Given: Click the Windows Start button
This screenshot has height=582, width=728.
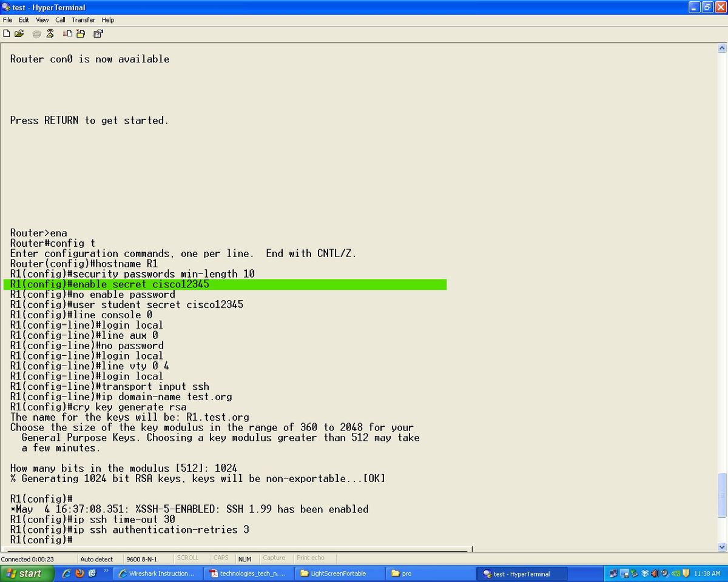Looking at the screenshot, I should click(24, 573).
